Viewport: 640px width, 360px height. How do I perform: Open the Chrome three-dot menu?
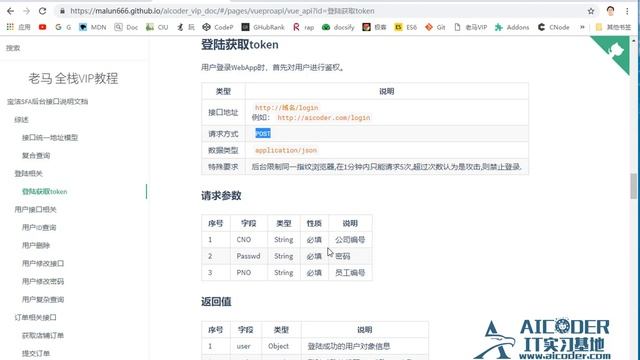click(627, 11)
